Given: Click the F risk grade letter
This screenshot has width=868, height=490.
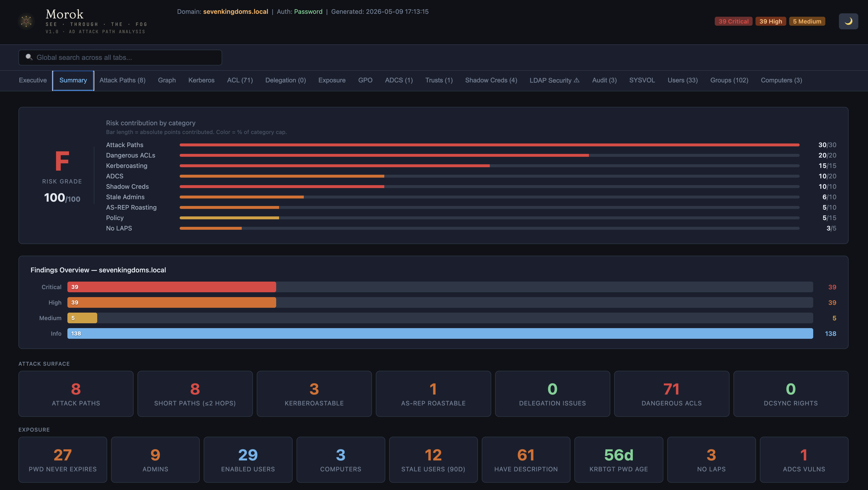Looking at the screenshot, I should [62, 161].
